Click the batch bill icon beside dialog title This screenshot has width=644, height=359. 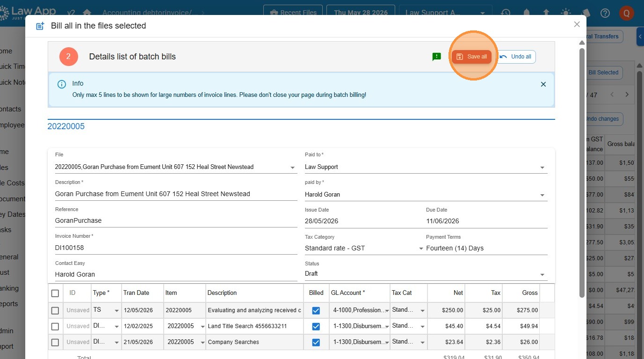click(x=40, y=26)
